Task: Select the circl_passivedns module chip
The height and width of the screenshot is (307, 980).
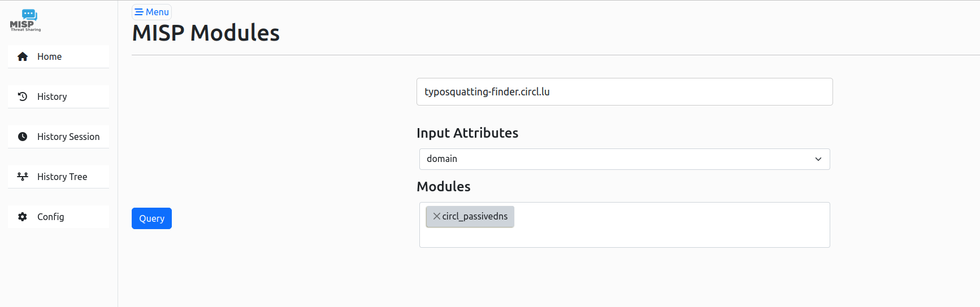Action: tap(475, 216)
